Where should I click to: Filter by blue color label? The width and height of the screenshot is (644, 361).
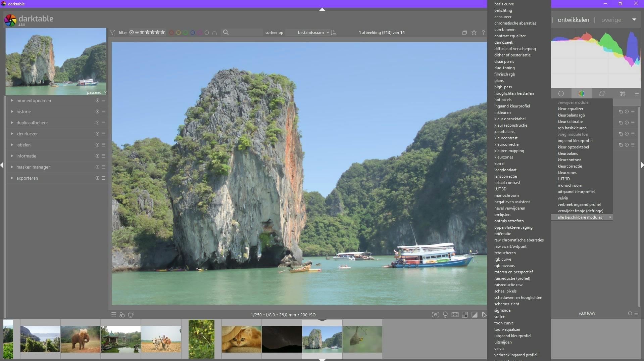[x=193, y=33]
